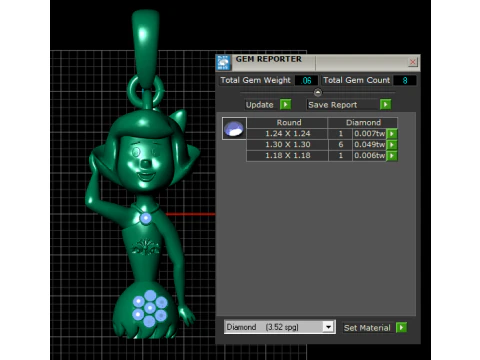Select the center gem in the flower cluster
480x360 pixels.
pos(150,308)
